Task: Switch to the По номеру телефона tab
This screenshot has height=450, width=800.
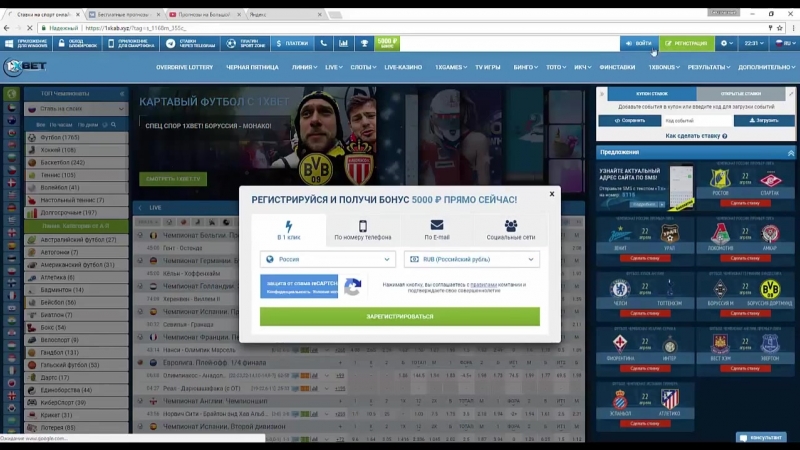Action: [x=363, y=230]
